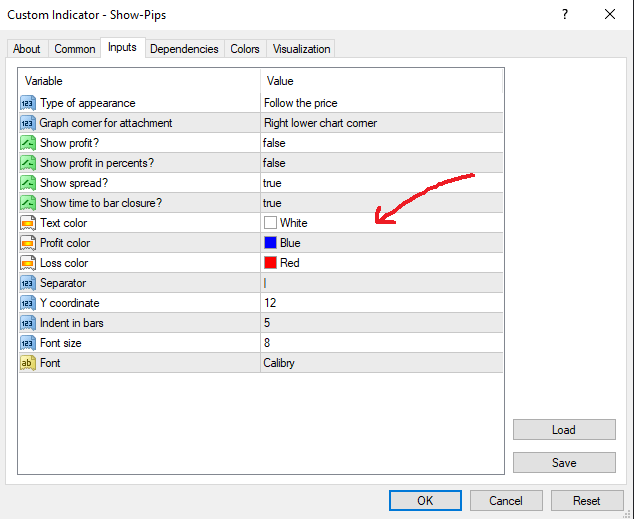Select the 'Y coordinate' variable label
The image size is (634, 519).
pyautogui.click(x=70, y=303)
